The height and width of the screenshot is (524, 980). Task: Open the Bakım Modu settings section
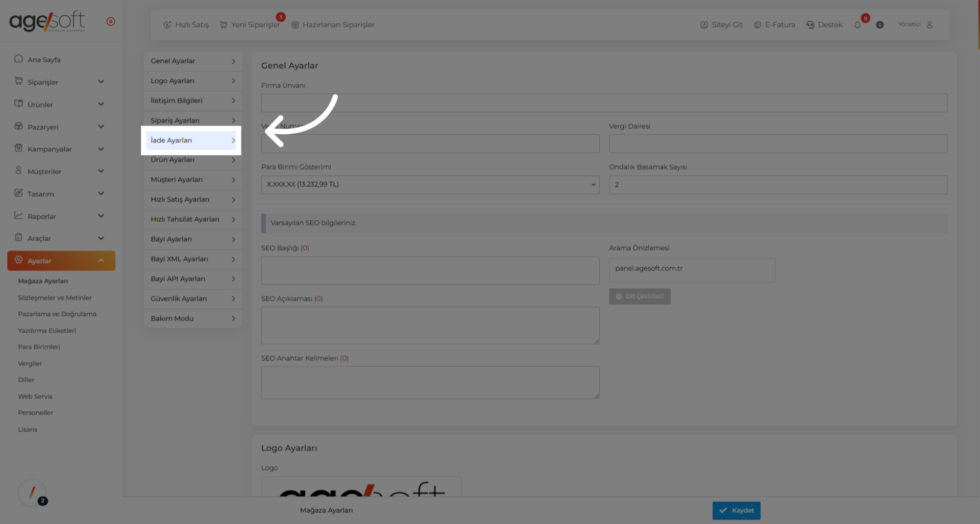coord(193,319)
